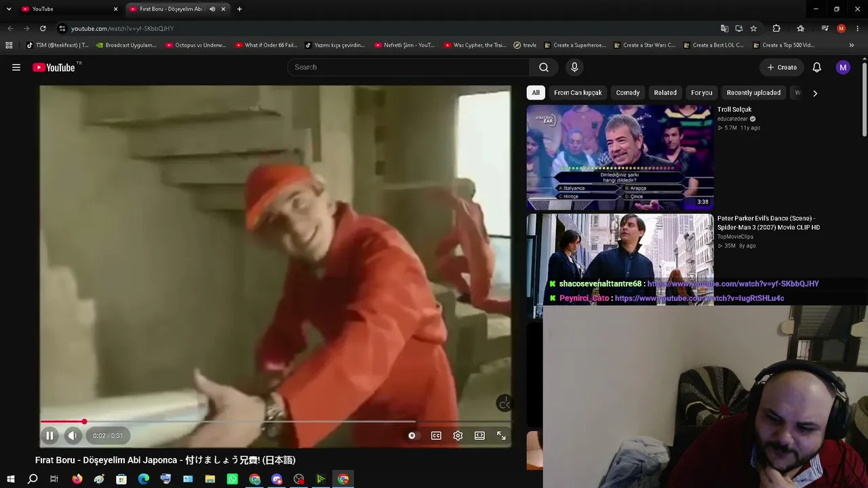This screenshot has width=868, height=488.
Task: Open Chrome profile avatar
Action: tap(842, 28)
